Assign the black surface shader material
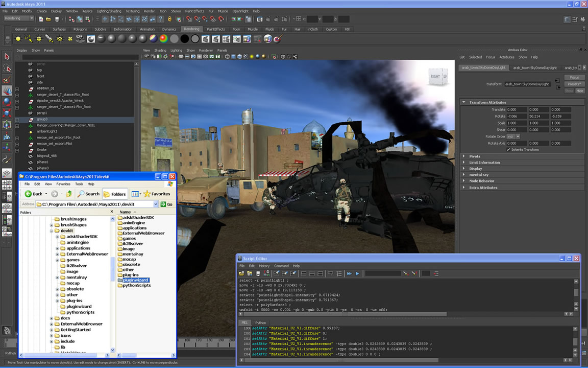Image resolution: width=588 pixels, height=368 pixels. point(184,39)
